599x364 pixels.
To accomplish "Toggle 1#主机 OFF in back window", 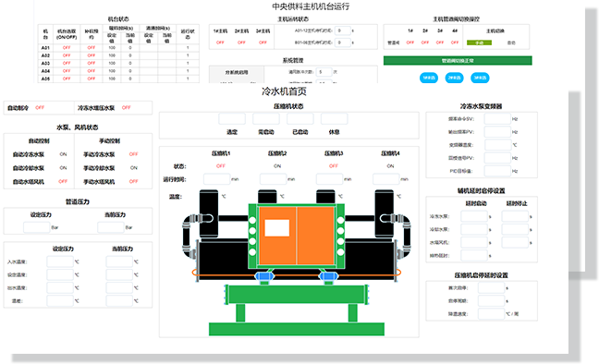I will tap(220, 42).
